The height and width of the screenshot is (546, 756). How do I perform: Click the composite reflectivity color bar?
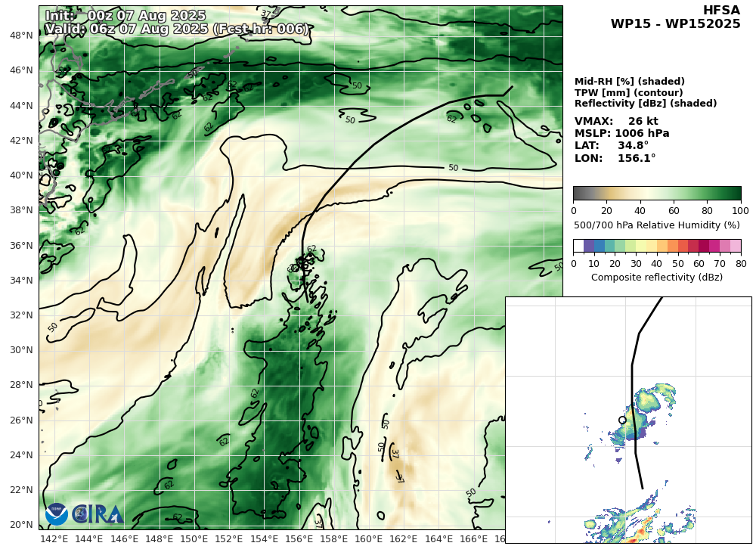656,246
